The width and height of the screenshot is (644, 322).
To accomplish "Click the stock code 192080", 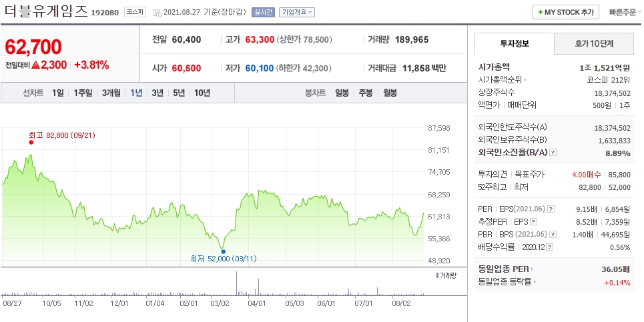I will [x=105, y=13].
